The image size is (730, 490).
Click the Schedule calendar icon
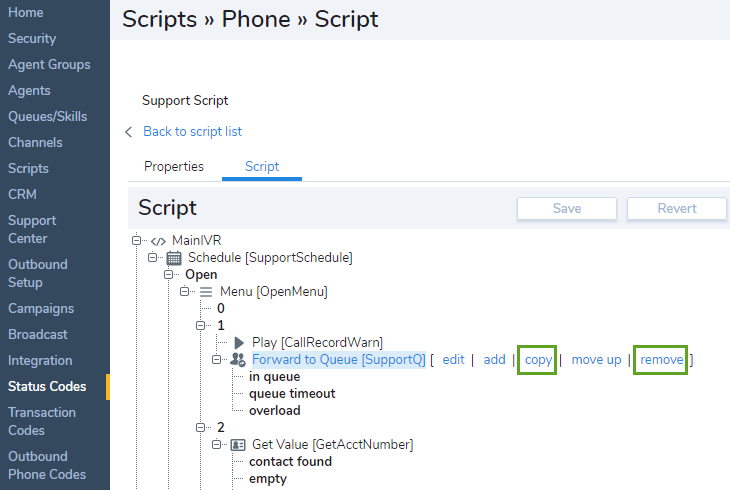(x=174, y=258)
